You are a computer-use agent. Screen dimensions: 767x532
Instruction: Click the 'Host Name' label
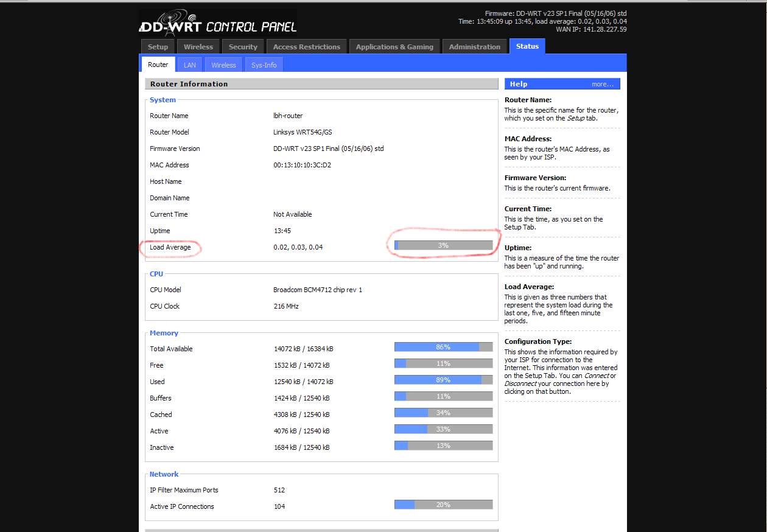[x=166, y=181]
